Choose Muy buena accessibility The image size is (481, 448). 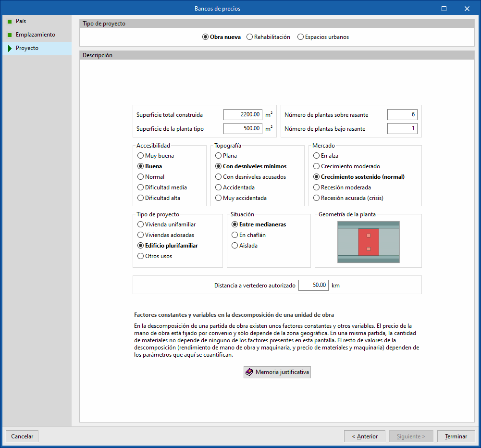pos(156,156)
